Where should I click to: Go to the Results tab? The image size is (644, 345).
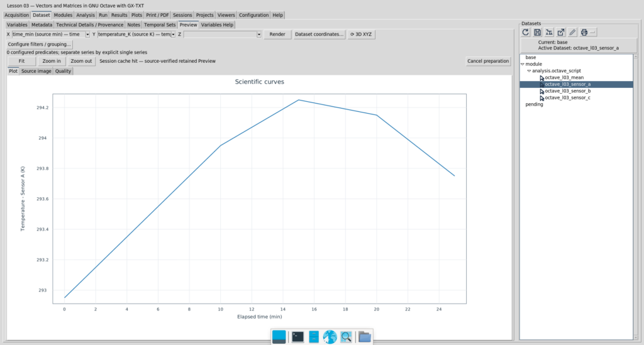[119, 15]
